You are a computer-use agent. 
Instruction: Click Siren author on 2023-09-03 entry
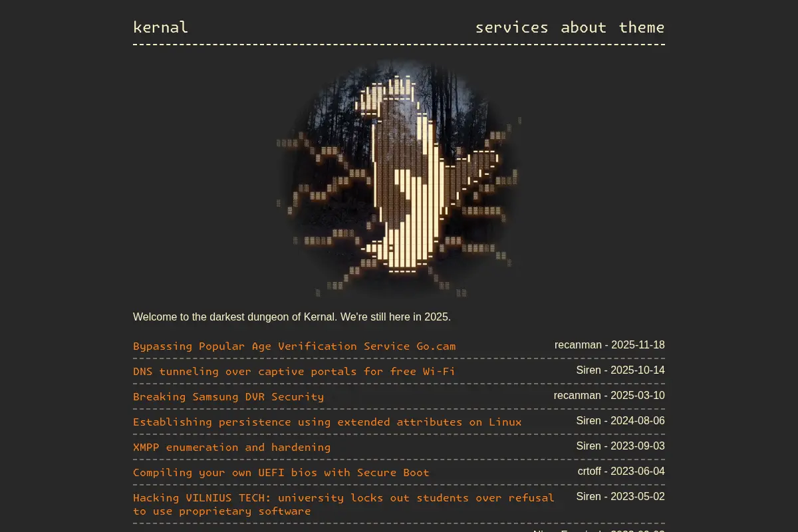[x=589, y=446]
